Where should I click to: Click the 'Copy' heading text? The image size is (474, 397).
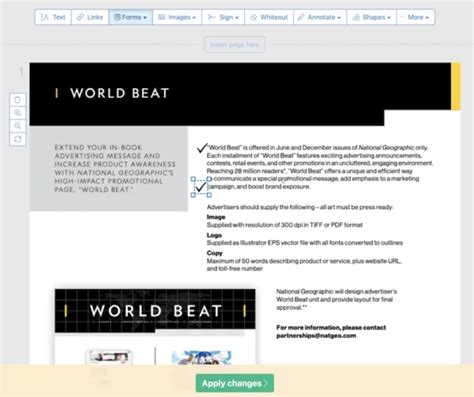(214, 253)
